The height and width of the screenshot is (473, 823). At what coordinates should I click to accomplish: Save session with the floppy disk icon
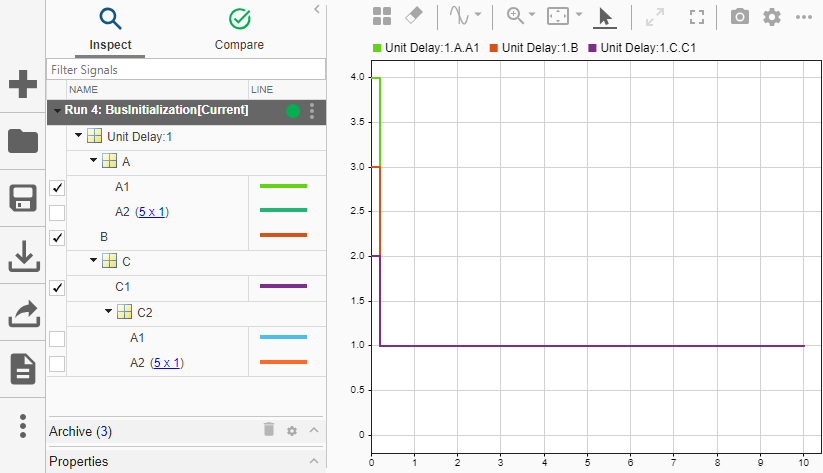[23, 198]
